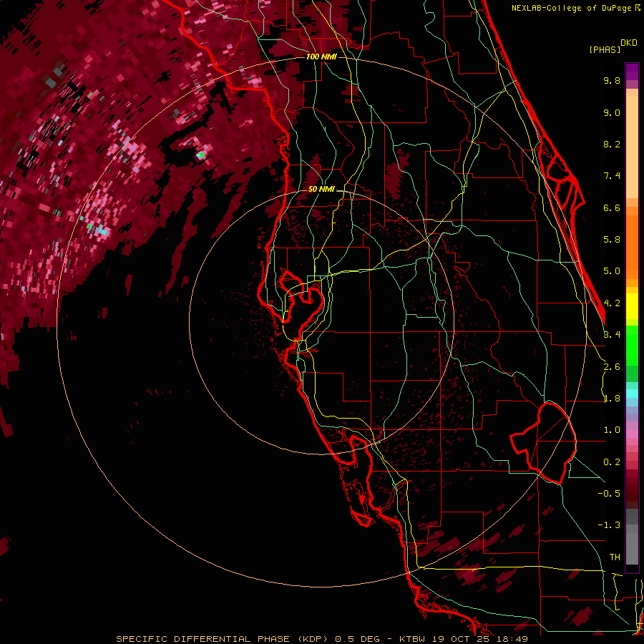Click the [PHAS] legend heading

(x=605, y=49)
